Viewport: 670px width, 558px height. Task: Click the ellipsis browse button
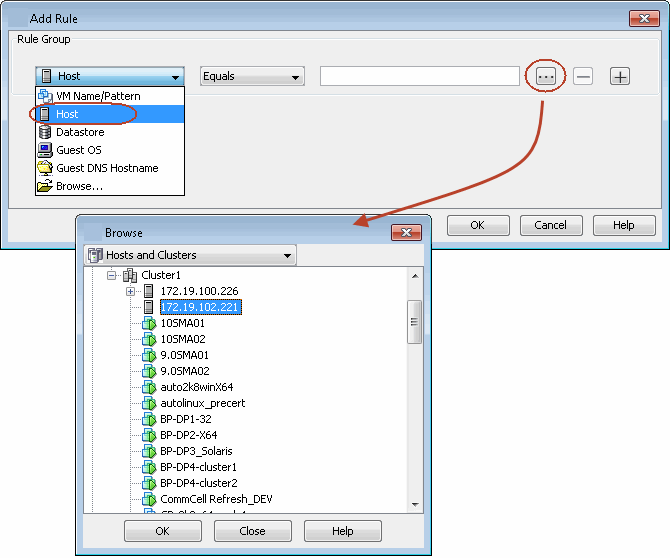pos(546,77)
